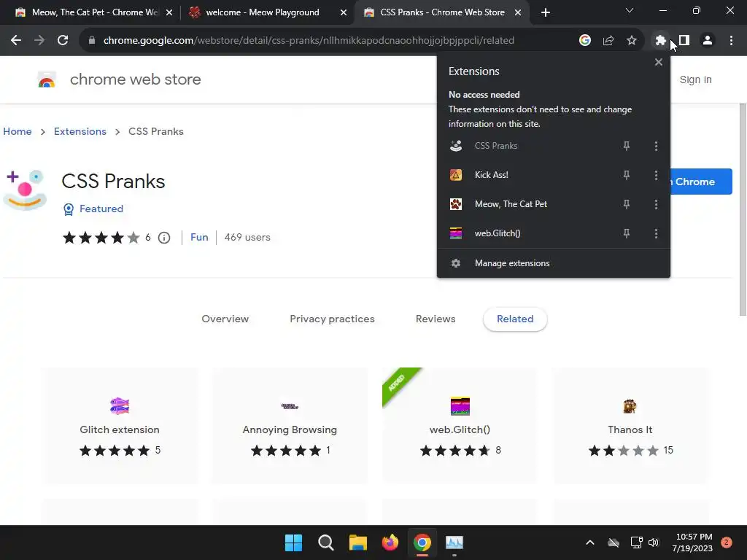The height and width of the screenshot is (560, 747).
Task: Open more options for CSS Pranks
Action: (656, 146)
